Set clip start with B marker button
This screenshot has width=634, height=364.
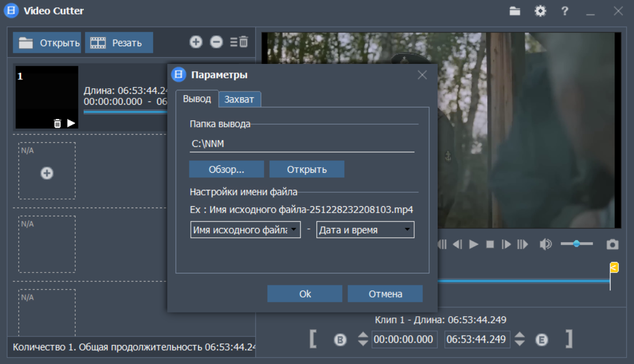click(x=340, y=340)
